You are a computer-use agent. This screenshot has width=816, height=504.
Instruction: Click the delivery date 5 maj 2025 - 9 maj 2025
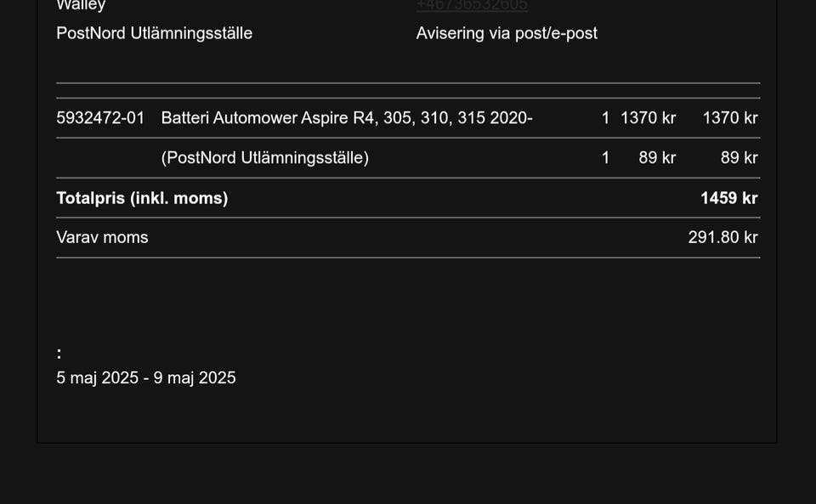pyautogui.click(x=145, y=377)
